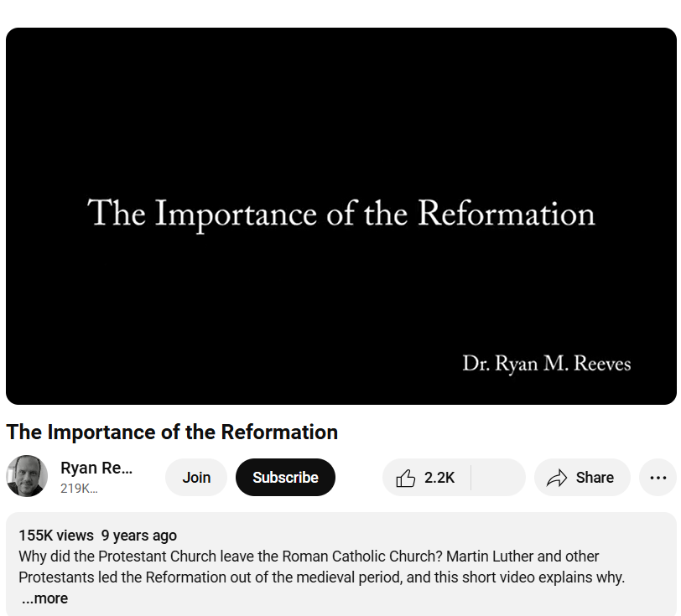Open Ryan Reeves channel avatar
The height and width of the screenshot is (616, 681).
point(27,476)
